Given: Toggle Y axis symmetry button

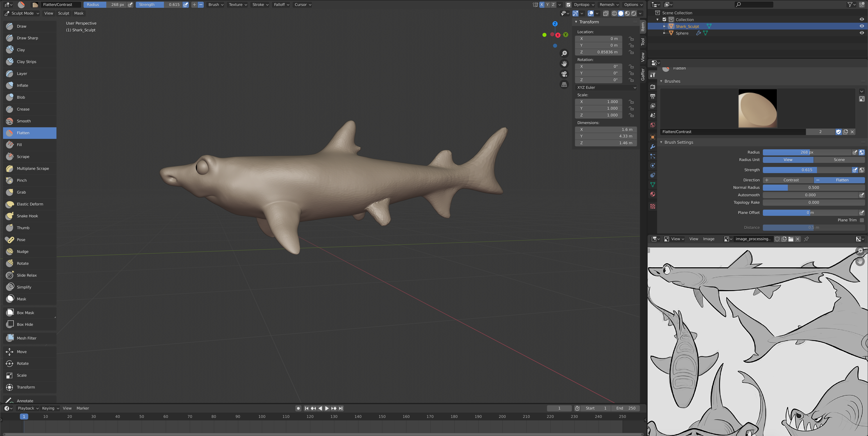Looking at the screenshot, I should pos(548,5).
